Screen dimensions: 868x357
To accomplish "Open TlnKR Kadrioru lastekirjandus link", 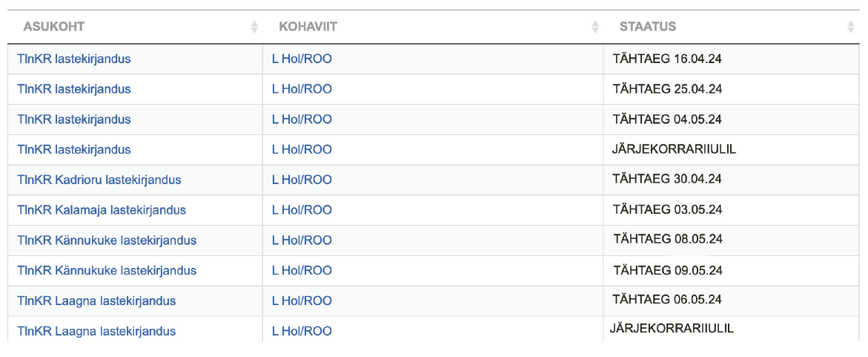I will coord(99,180).
